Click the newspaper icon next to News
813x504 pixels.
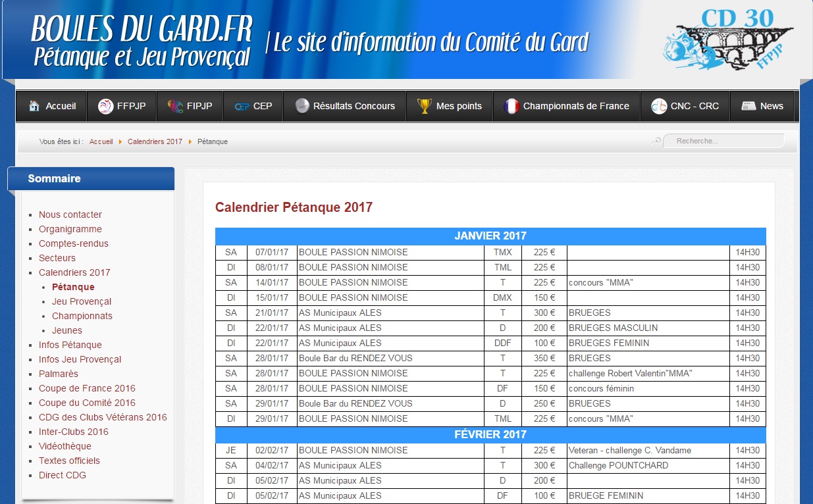[x=748, y=106]
